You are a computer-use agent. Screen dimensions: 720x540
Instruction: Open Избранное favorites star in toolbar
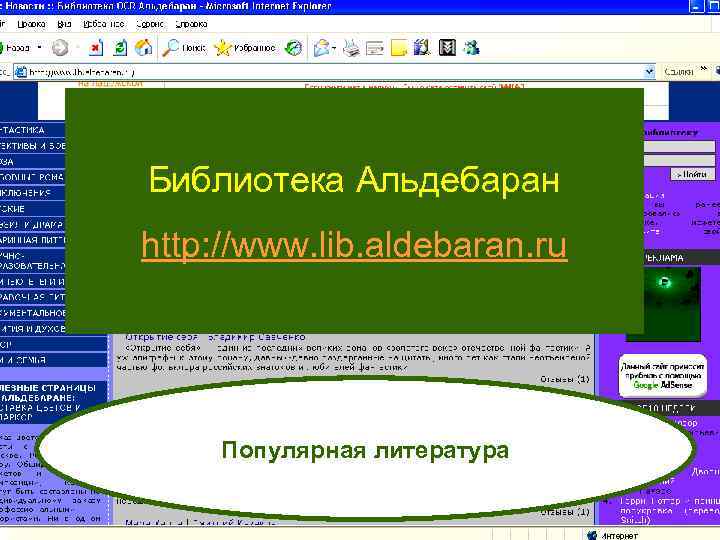[x=245, y=48]
